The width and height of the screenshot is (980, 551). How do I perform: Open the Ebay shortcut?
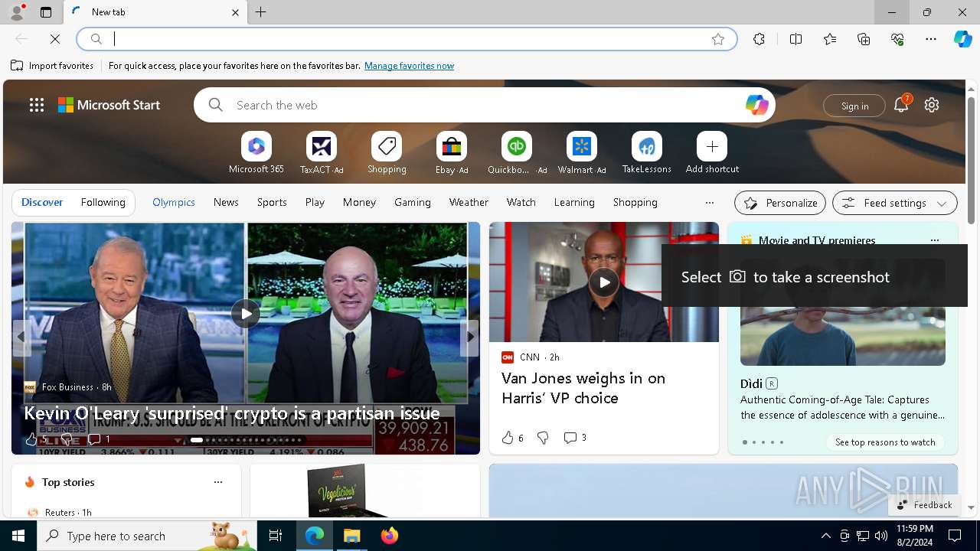452,153
